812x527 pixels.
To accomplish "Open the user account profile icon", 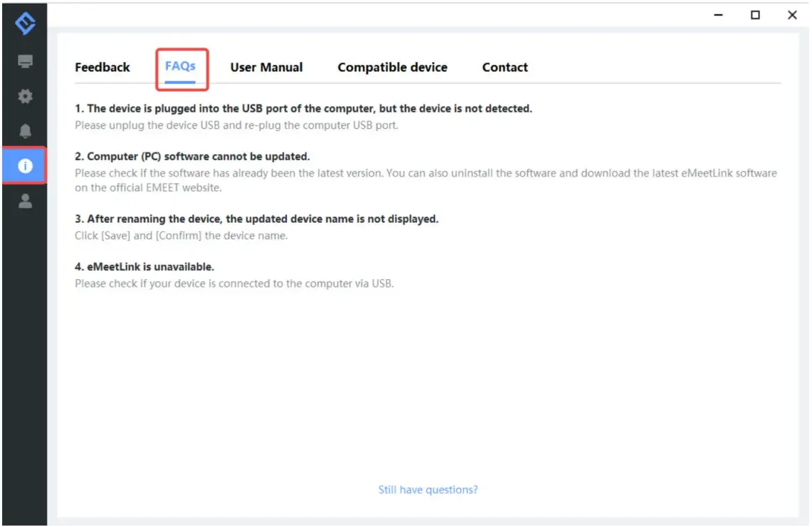I will (26, 202).
